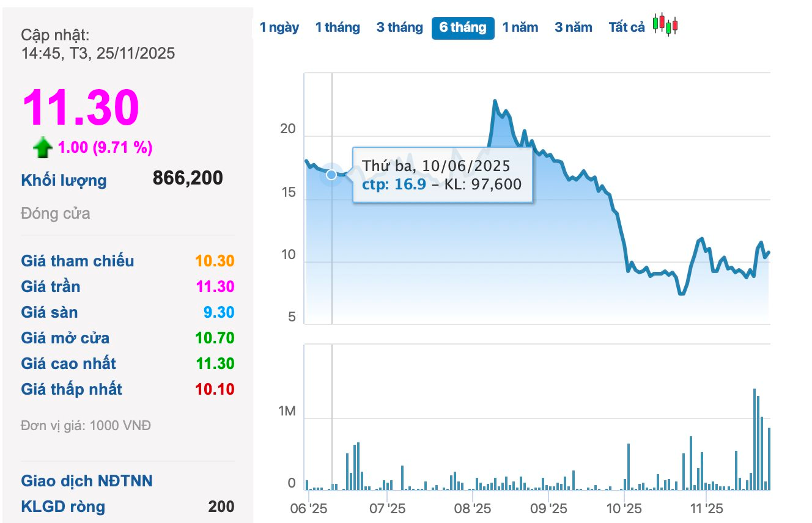Click the August price peak on chart
812x523 pixels.
(x=495, y=101)
